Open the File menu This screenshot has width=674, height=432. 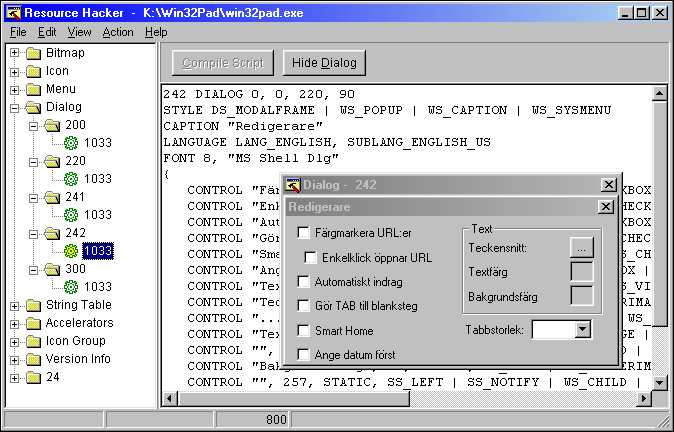[x=18, y=32]
